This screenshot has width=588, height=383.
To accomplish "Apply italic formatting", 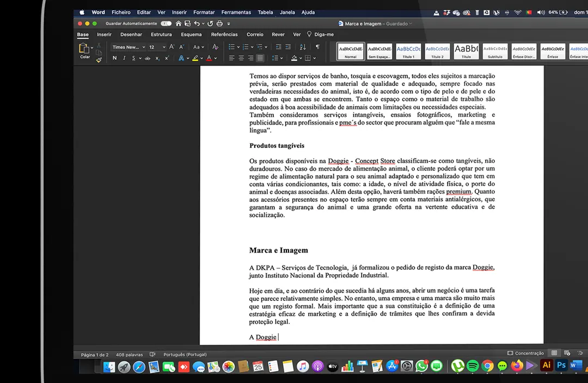I will tap(124, 58).
